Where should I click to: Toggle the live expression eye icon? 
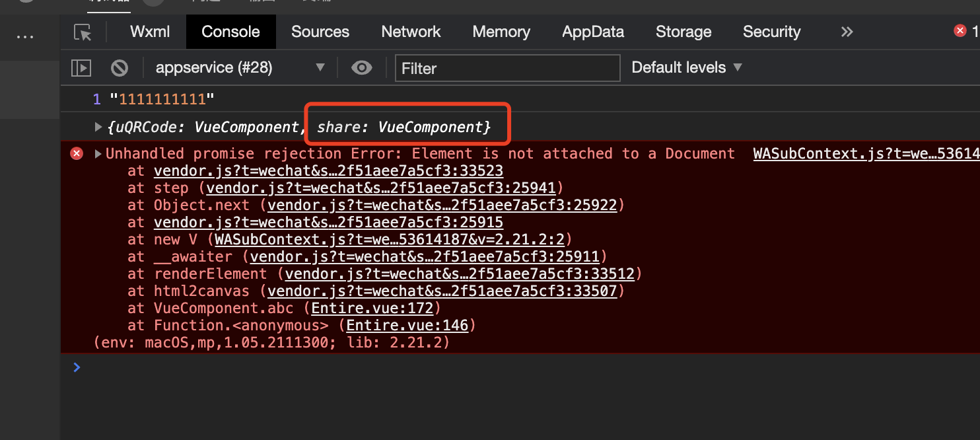361,67
